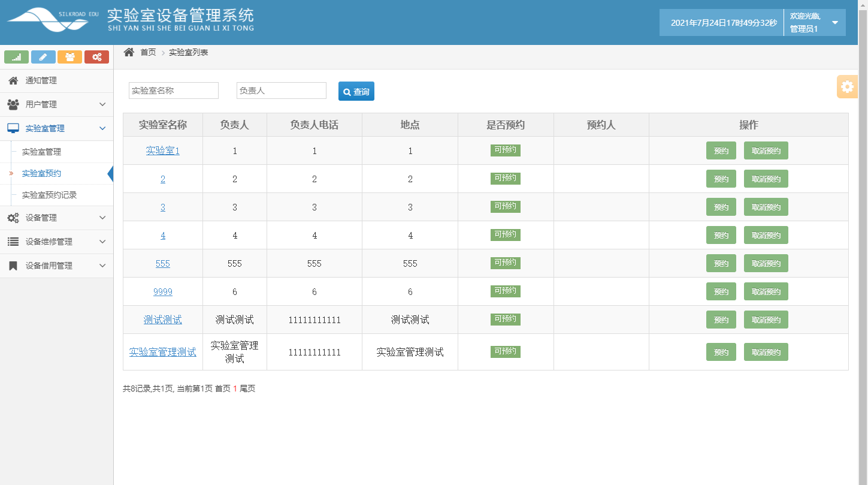Toggle the 可预约 badge for 实验室1
The height and width of the screenshot is (485, 868).
[x=505, y=150]
